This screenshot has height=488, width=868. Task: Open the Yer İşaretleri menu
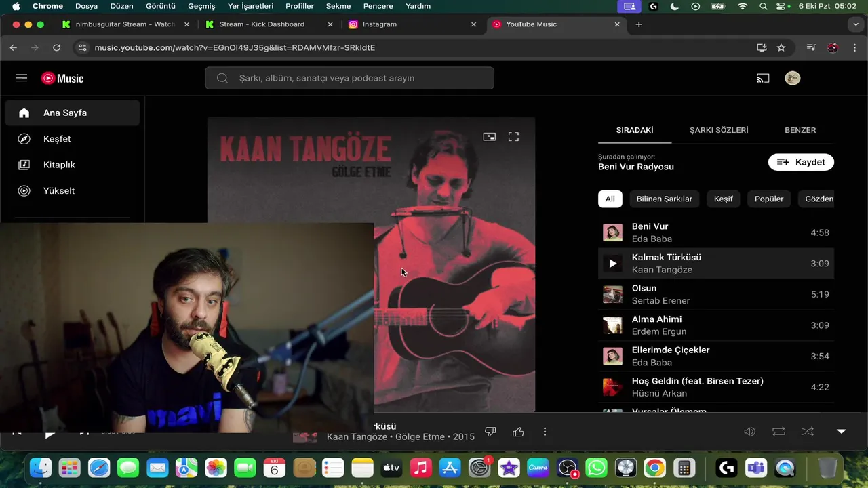coord(251,6)
